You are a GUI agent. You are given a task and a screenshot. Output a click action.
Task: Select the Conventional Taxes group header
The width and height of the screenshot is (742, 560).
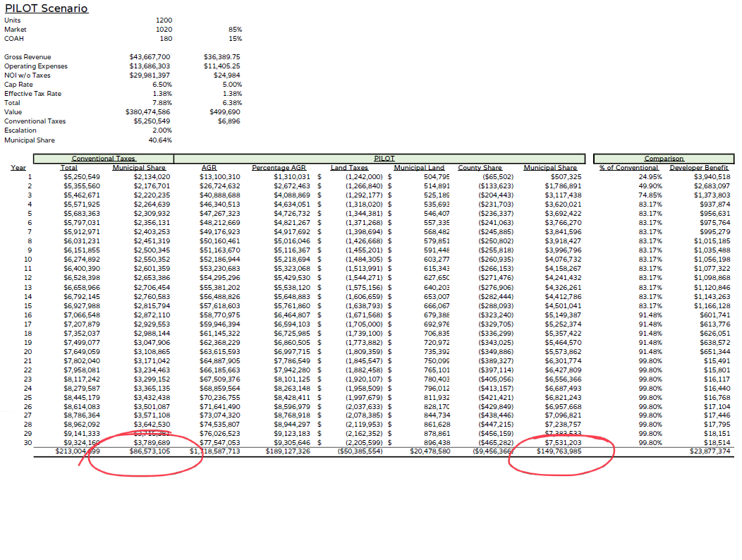tap(104, 159)
